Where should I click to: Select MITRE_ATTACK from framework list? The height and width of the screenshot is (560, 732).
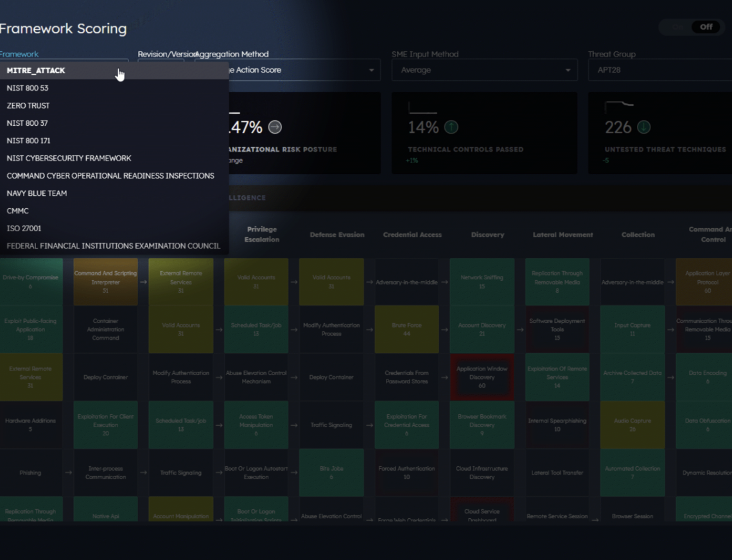tap(114, 71)
